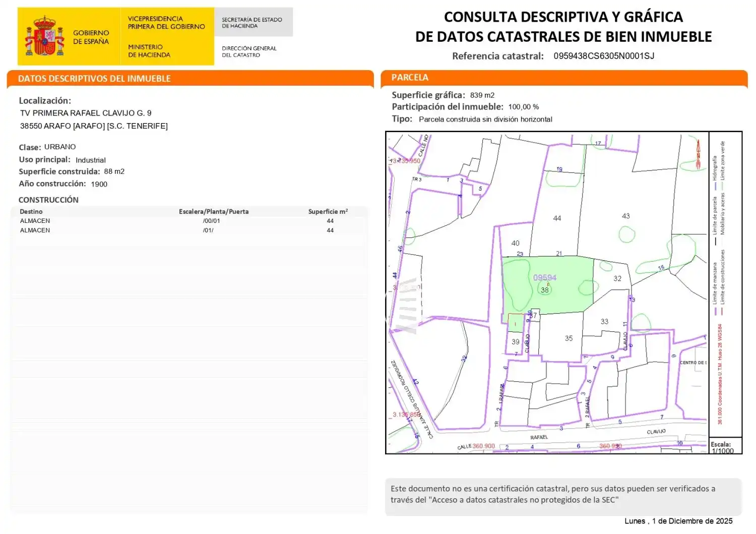Select the green highlighted parcel 38
The height and width of the screenshot is (534, 756).
[x=548, y=285]
